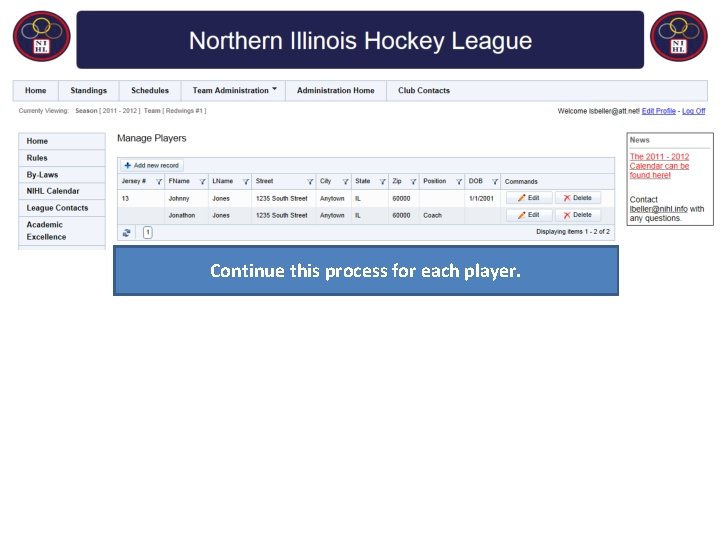Select Home in the left sidebar

point(62,141)
